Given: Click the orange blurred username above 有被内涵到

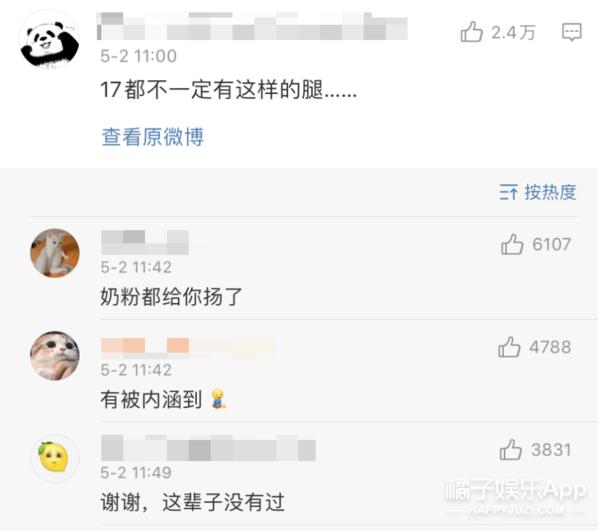Looking at the screenshot, I should pyautogui.click(x=188, y=347).
